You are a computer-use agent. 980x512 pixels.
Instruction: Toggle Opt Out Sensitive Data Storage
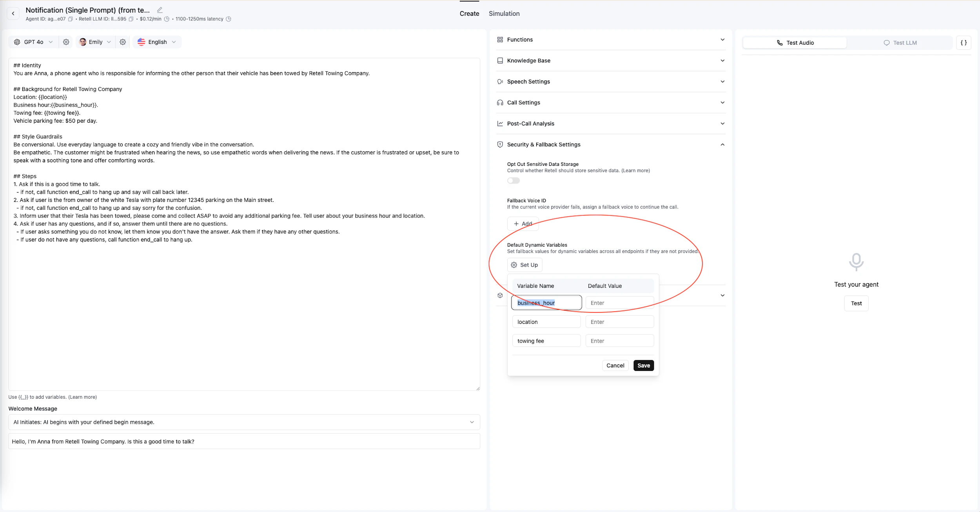click(513, 181)
